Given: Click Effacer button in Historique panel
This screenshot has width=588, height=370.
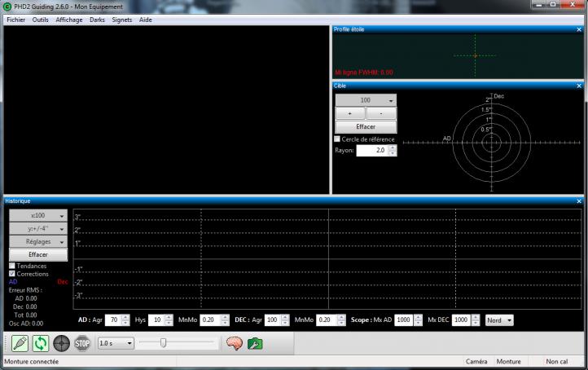Looking at the screenshot, I should 38,254.
